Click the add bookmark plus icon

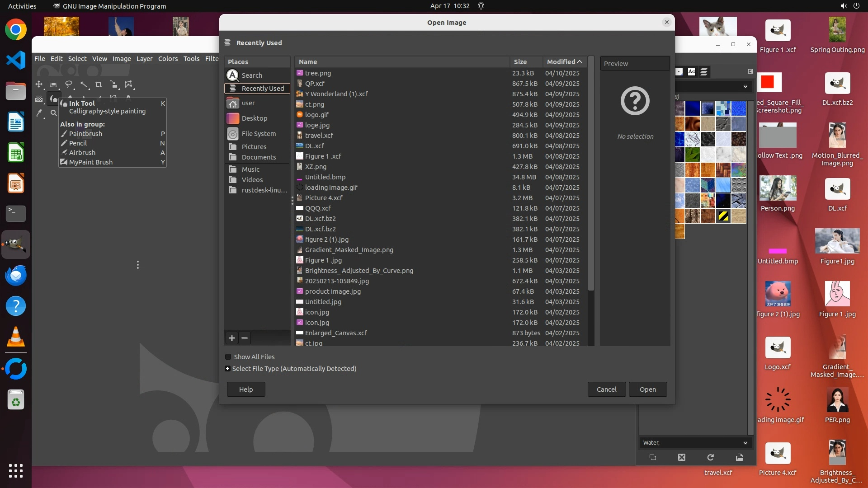click(x=232, y=338)
